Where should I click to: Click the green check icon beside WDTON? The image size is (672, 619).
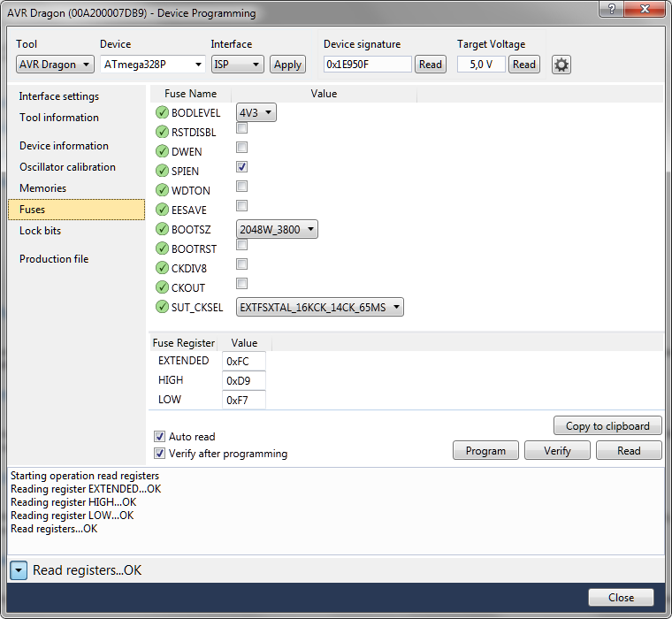[162, 190]
